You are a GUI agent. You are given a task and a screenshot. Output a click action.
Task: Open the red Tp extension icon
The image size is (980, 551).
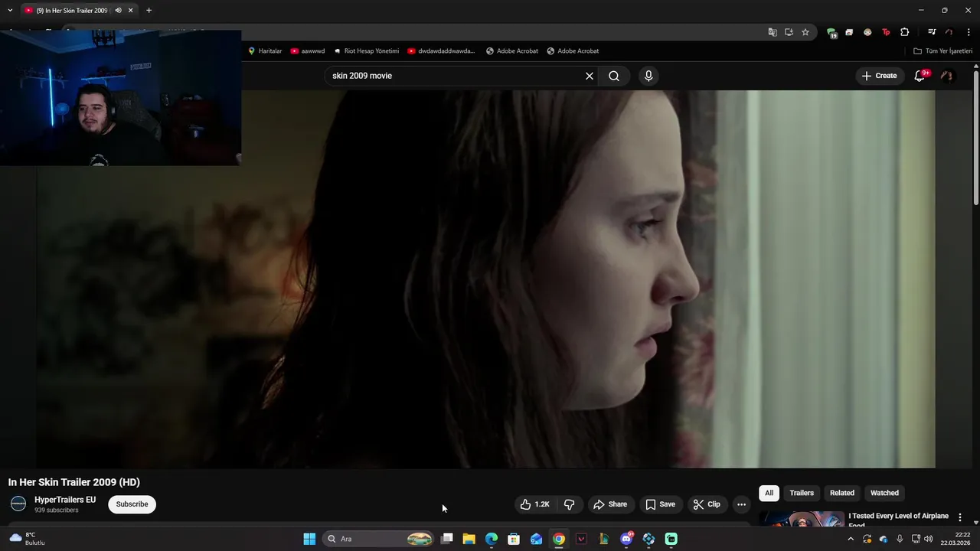coord(886,32)
